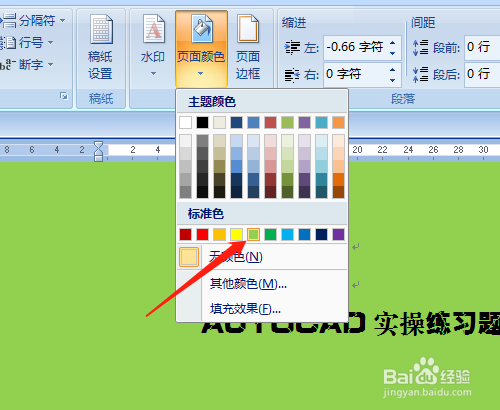Select standard yellow color swatch

pyautogui.click(x=236, y=234)
